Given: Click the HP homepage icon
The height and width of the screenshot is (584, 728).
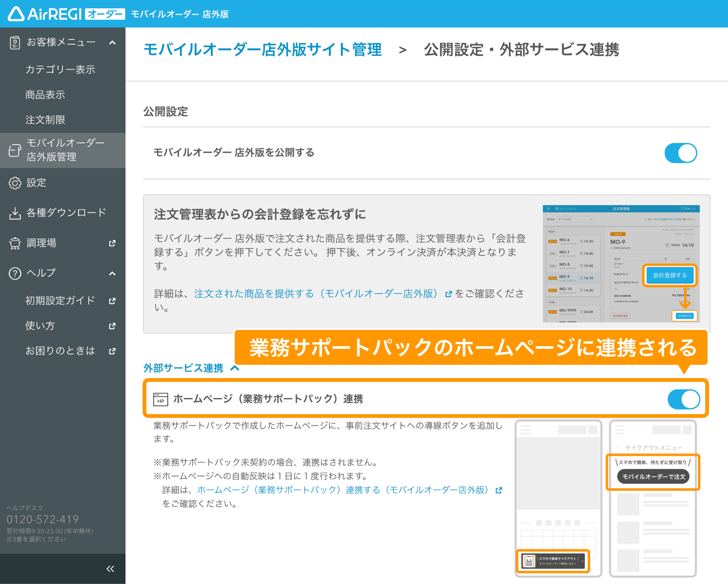Looking at the screenshot, I should pyautogui.click(x=161, y=399).
